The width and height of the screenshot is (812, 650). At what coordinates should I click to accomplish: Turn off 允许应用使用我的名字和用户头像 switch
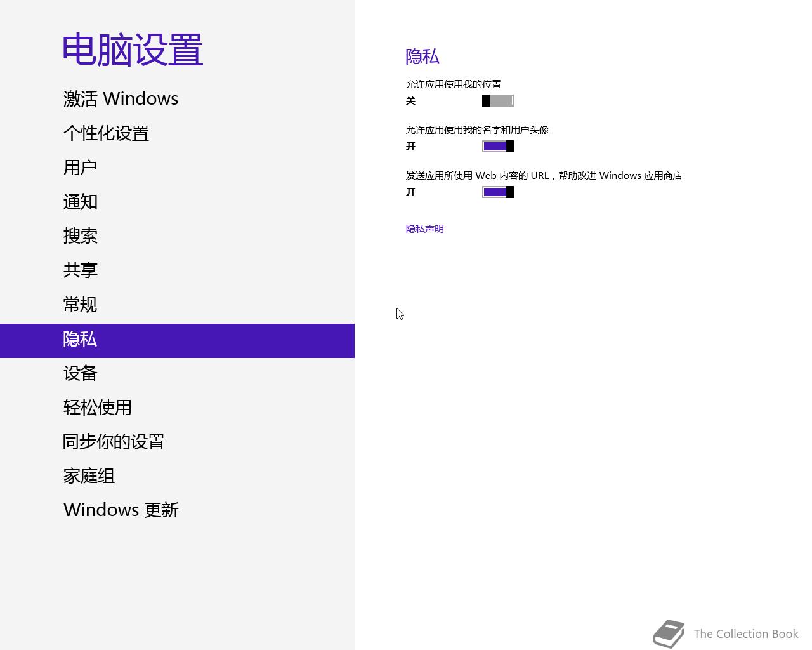point(498,146)
